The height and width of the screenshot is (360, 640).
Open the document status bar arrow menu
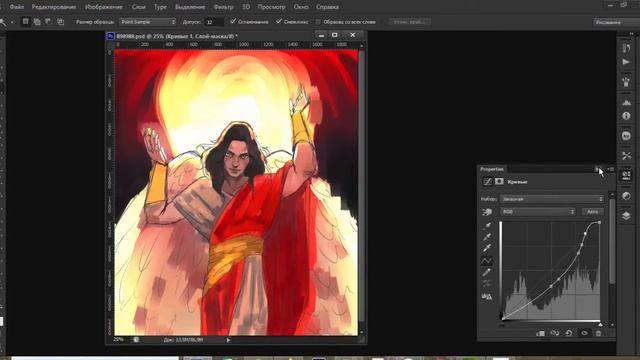tap(228, 340)
